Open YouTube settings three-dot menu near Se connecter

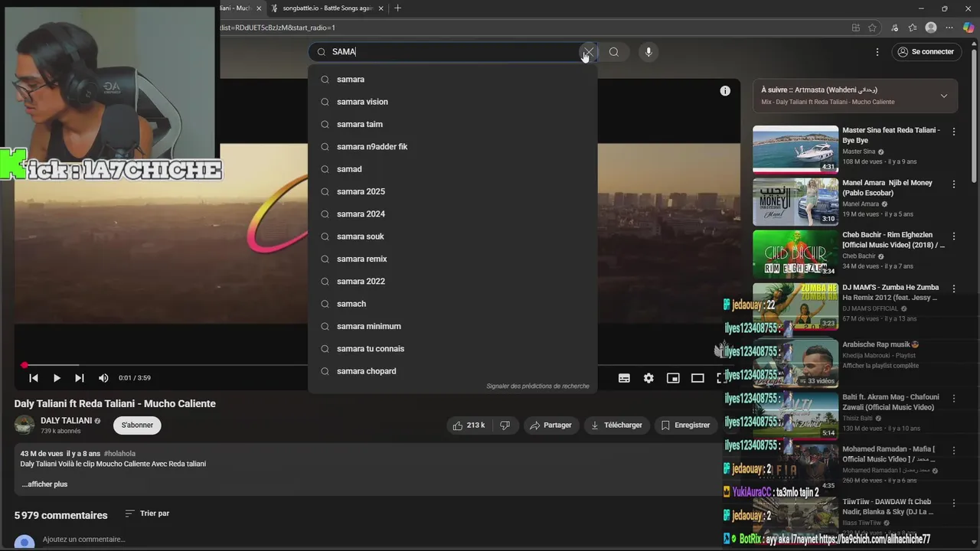[x=877, y=52]
